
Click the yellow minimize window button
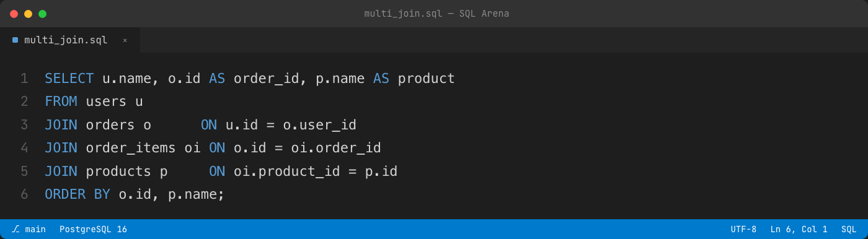point(28,14)
